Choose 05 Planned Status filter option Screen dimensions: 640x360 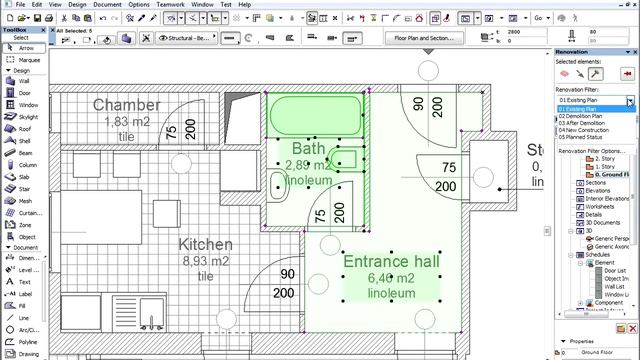[x=596, y=137]
